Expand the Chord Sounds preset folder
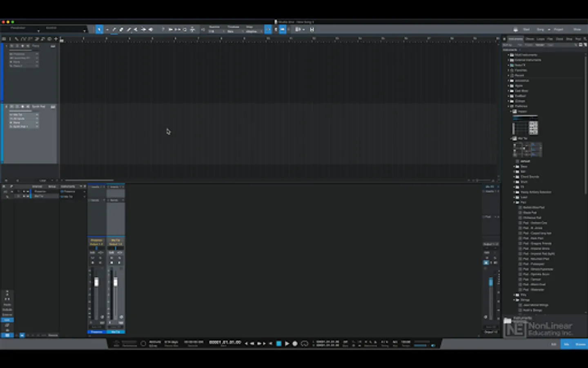Screen dimensions: 588x368 514,177
